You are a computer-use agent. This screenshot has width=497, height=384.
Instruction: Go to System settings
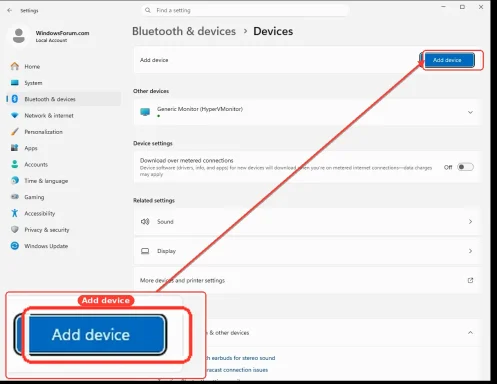click(x=64, y=83)
